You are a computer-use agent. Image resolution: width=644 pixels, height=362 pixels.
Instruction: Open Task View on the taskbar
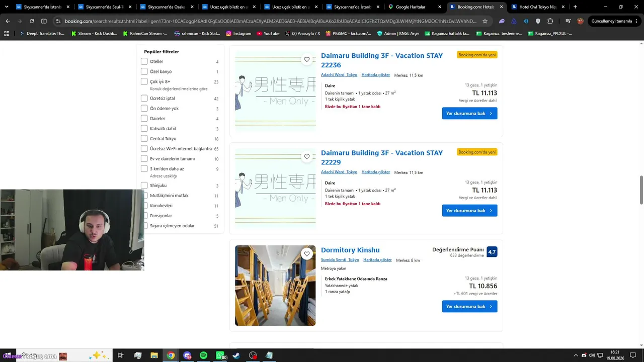[x=121, y=355]
